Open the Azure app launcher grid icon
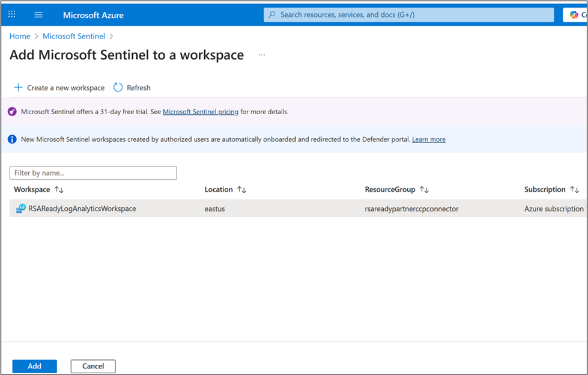The height and width of the screenshot is (375, 588). pyautogui.click(x=12, y=14)
